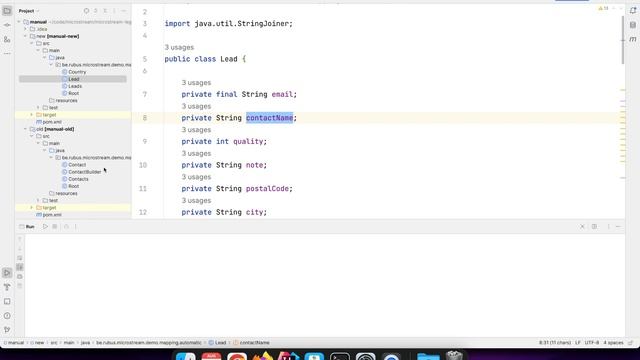
Task: Open the Structure tool window icon
Action: pyautogui.click(x=7, y=40)
